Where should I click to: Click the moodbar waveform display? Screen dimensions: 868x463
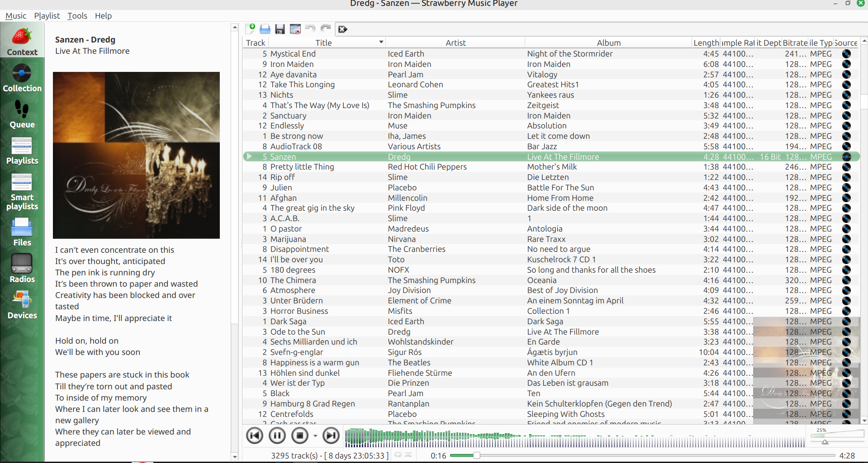pos(574,437)
